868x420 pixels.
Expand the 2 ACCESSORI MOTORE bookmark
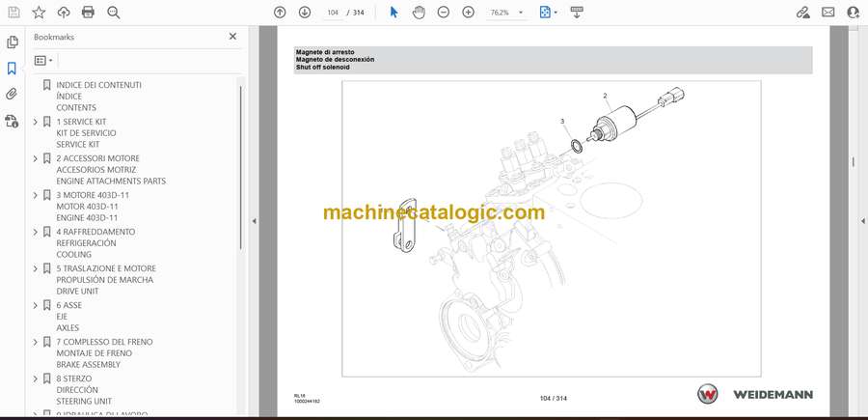tap(36, 158)
